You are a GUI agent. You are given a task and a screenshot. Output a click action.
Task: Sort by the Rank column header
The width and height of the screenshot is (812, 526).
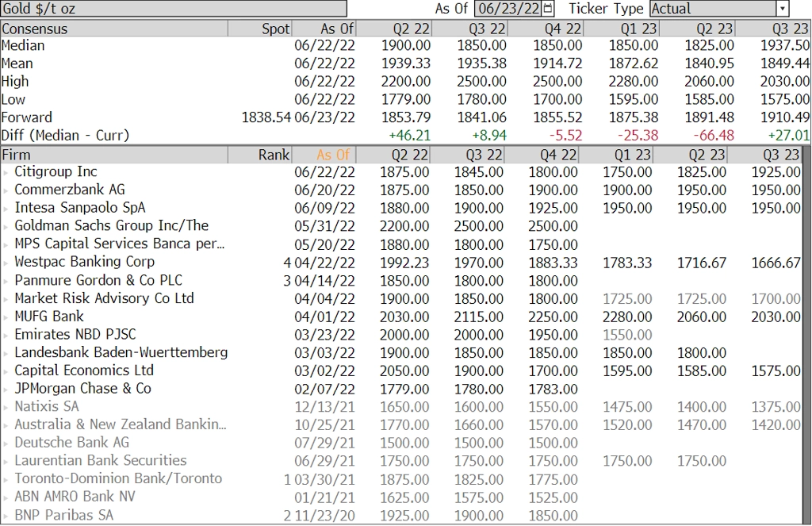coord(260,155)
